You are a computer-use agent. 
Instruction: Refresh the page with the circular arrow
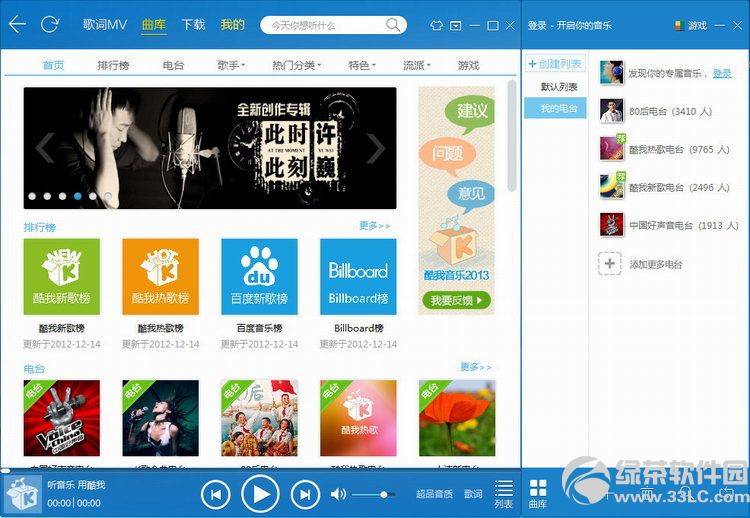point(50,24)
